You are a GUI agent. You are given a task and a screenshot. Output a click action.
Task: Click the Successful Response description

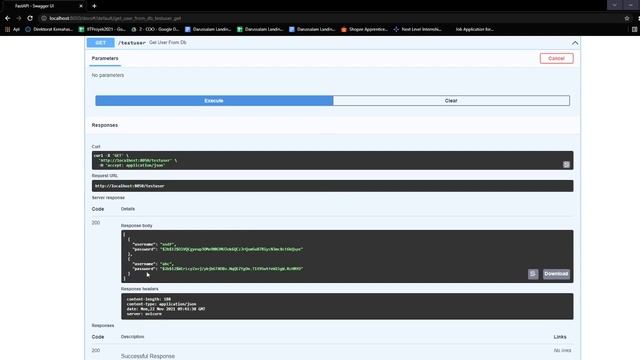[x=148, y=356]
